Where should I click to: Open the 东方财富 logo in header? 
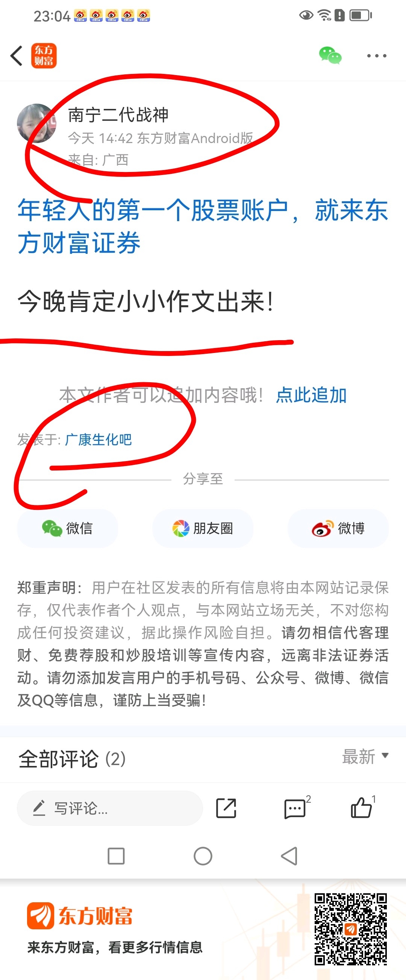coord(44,56)
